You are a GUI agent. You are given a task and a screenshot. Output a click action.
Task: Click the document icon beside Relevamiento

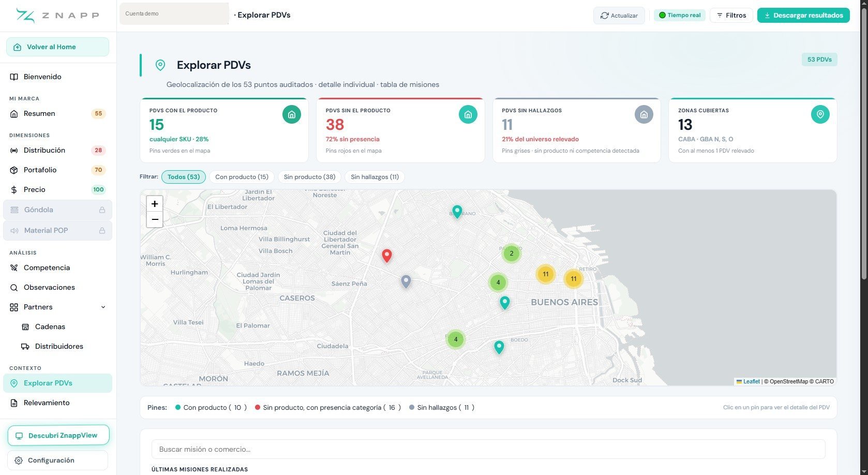pyautogui.click(x=14, y=403)
